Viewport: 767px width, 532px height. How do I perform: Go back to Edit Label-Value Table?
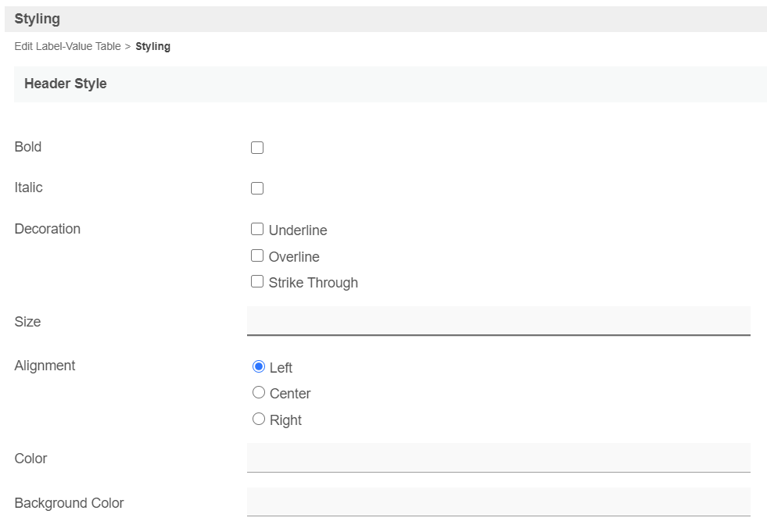tap(67, 47)
